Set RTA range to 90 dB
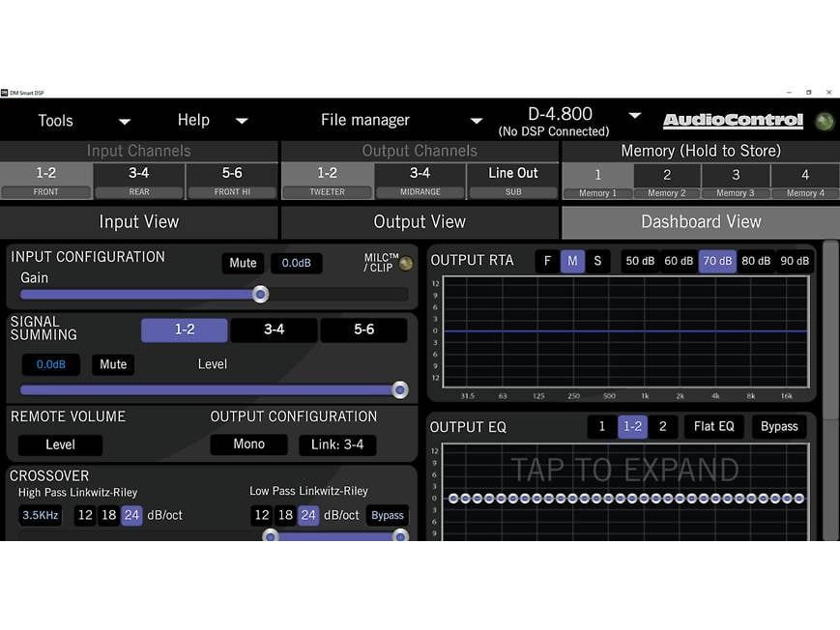Viewport: 840px width, 630px height. [x=795, y=261]
